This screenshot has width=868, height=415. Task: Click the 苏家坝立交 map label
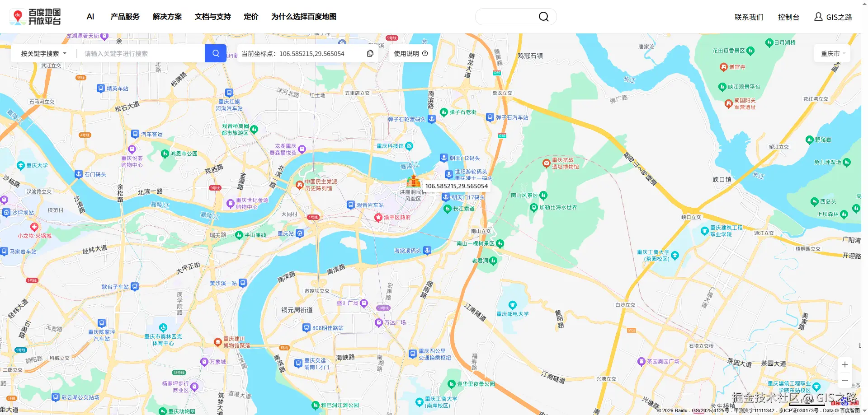[x=317, y=291]
